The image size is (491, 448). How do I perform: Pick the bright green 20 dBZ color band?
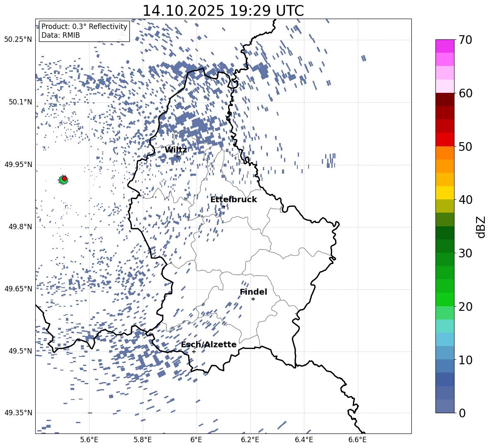tap(445, 299)
